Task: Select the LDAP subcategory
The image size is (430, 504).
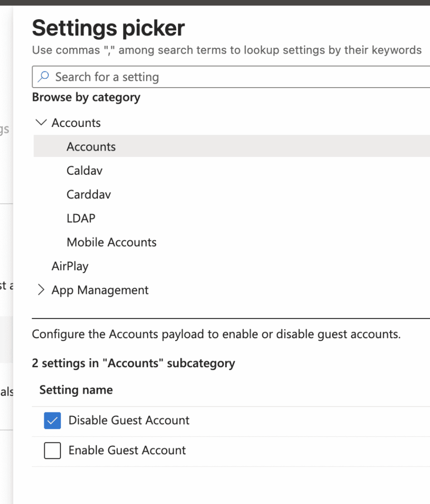Action: click(x=81, y=218)
